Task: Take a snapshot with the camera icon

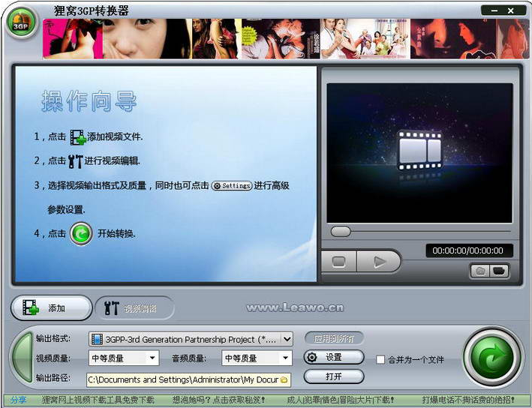Action: click(479, 271)
